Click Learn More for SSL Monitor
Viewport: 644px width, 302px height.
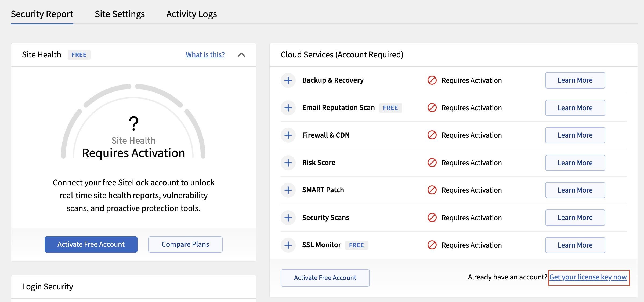click(575, 245)
